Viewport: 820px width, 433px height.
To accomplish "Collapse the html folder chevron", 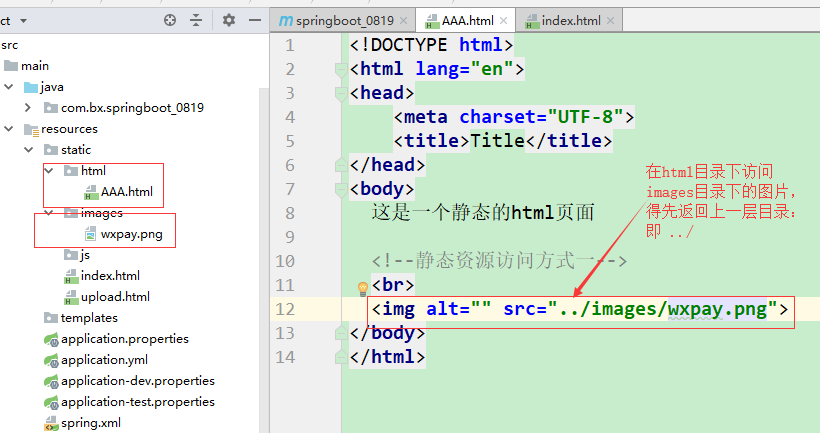I will [x=49, y=170].
